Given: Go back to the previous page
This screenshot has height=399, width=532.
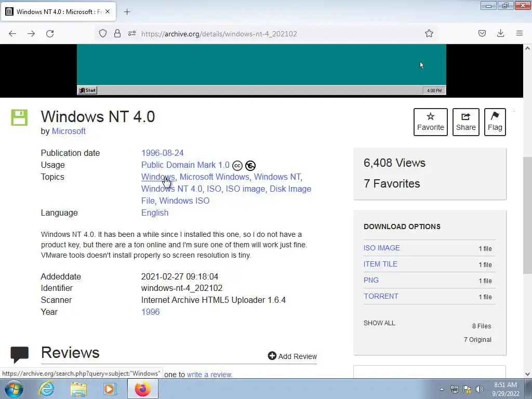Looking at the screenshot, I should point(12,34).
